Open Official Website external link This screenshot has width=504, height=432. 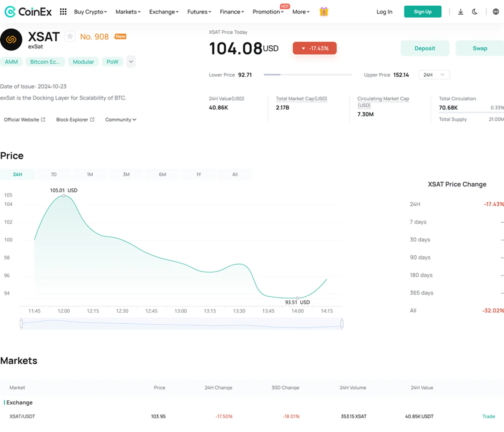25,120
